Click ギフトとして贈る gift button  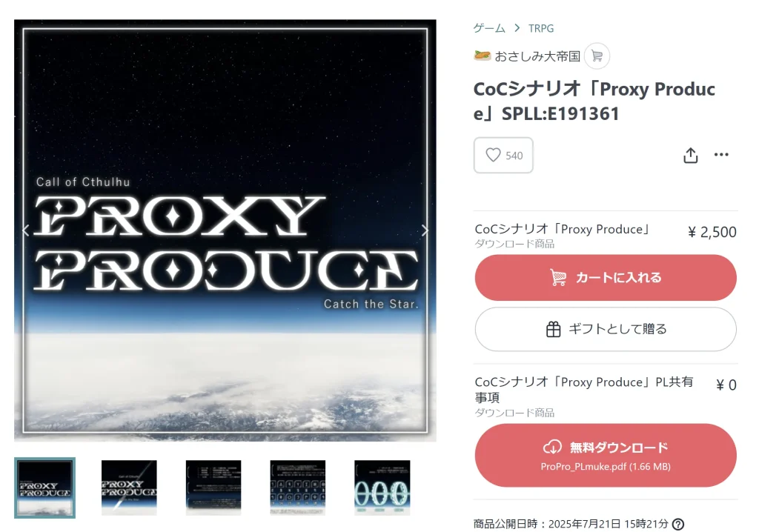pyautogui.click(x=606, y=329)
